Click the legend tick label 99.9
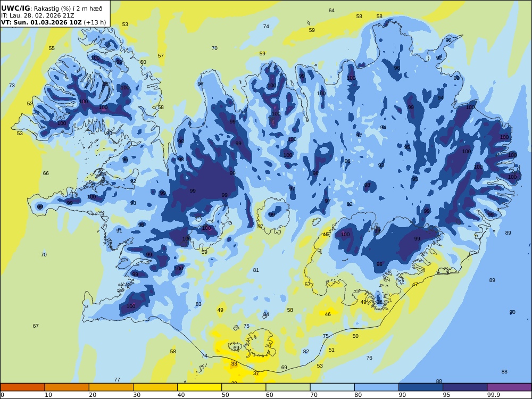 pos(494,395)
